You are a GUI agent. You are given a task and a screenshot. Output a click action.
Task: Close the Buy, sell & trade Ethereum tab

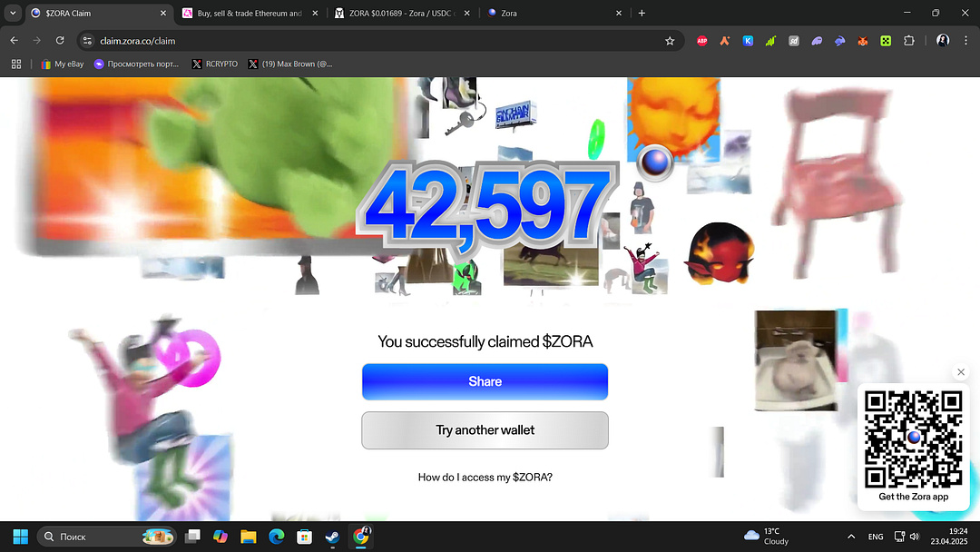point(315,13)
